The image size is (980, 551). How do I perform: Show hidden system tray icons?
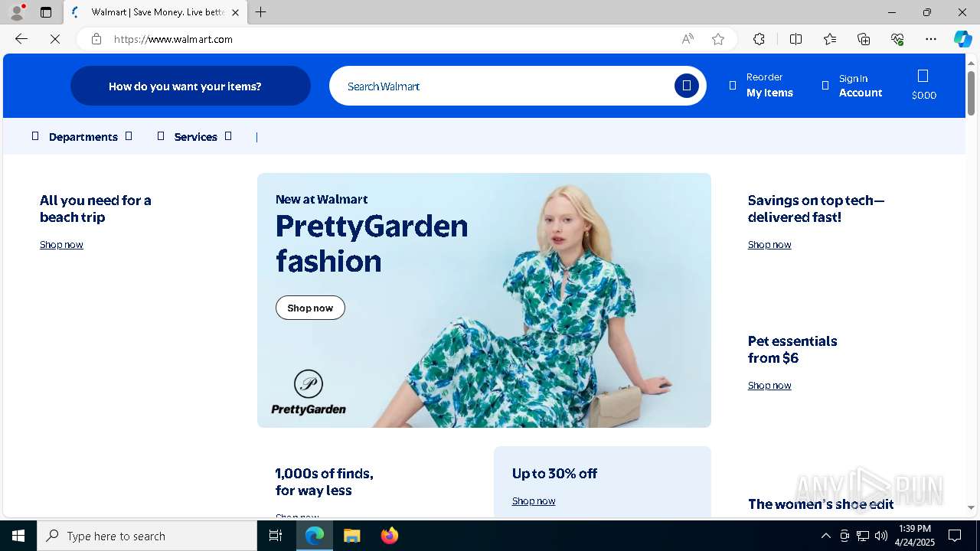825,536
